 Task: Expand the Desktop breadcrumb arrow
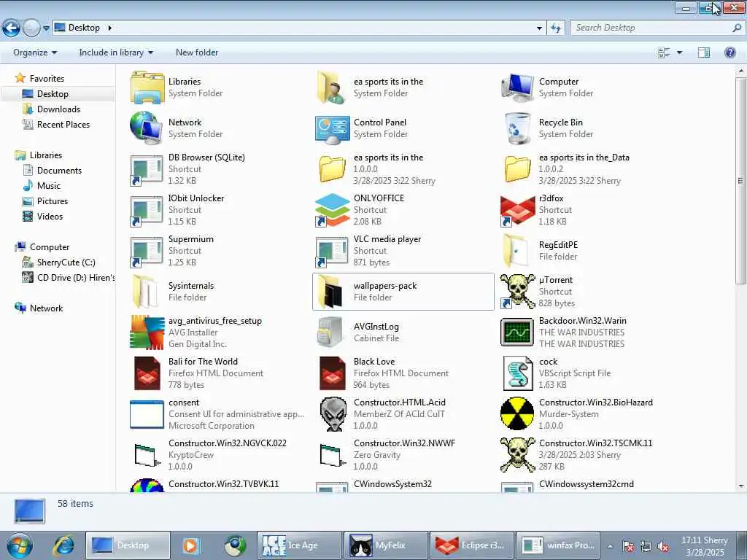pos(109,28)
